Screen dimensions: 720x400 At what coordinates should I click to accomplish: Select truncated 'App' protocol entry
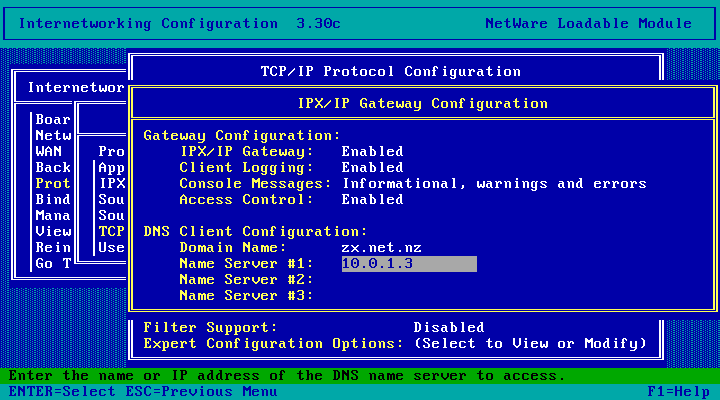pos(112,168)
